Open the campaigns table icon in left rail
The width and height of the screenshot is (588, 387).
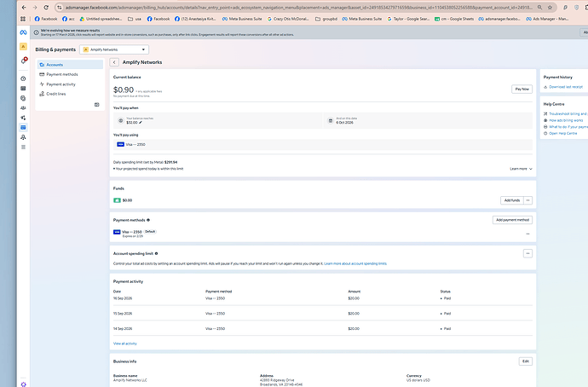[23, 89]
